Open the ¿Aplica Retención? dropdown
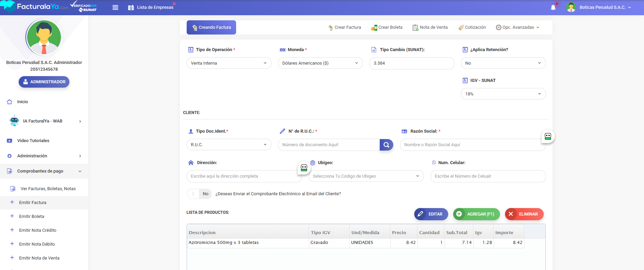This screenshot has height=270, width=644. click(503, 63)
